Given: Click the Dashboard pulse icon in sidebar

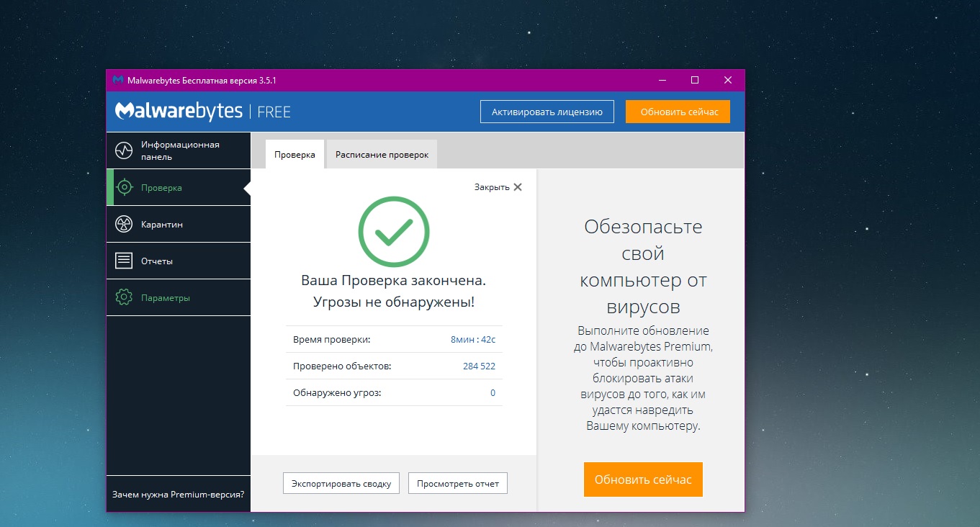Looking at the screenshot, I should pos(124,150).
